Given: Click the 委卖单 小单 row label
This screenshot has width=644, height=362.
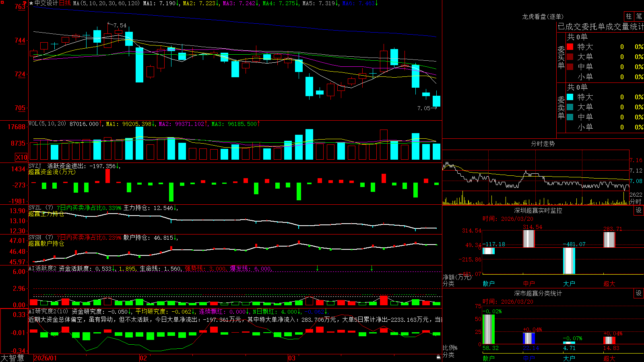Looking at the screenshot, I should 585,127.
